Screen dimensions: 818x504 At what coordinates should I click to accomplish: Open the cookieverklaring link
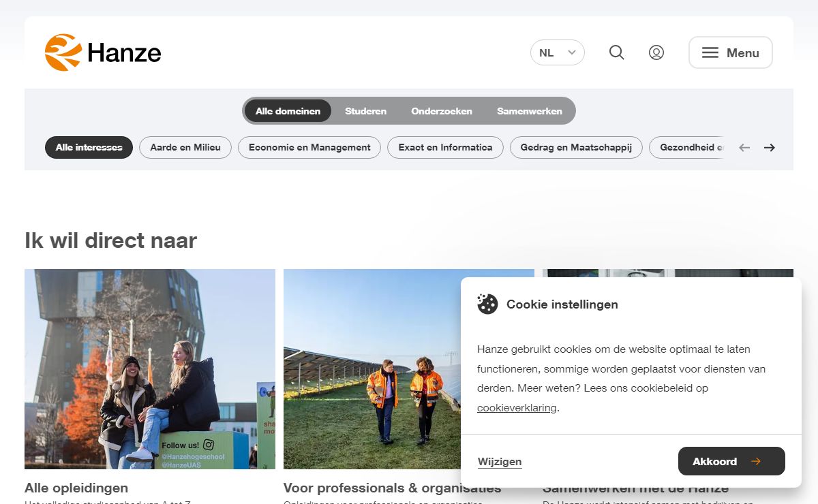tap(517, 408)
